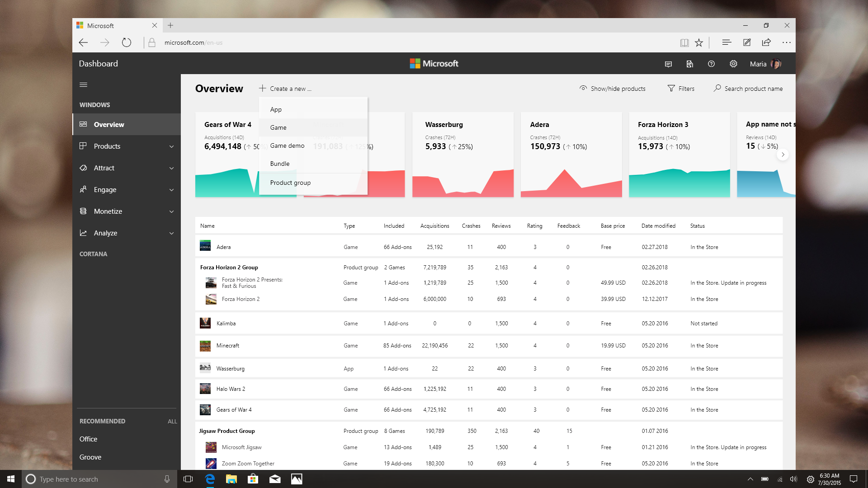868x488 pixels.
Task: Open reading view icon in address bar
Action: [x=684, y=42]
